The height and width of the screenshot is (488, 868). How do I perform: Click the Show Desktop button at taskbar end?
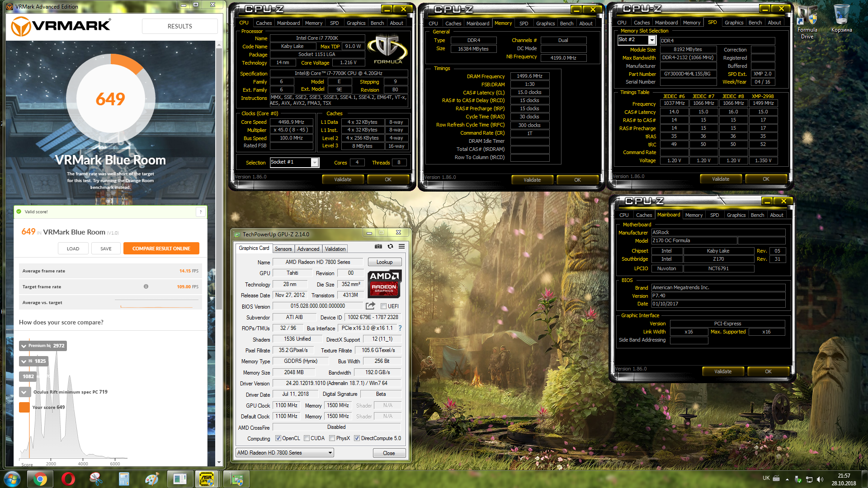tap(864, 479)
